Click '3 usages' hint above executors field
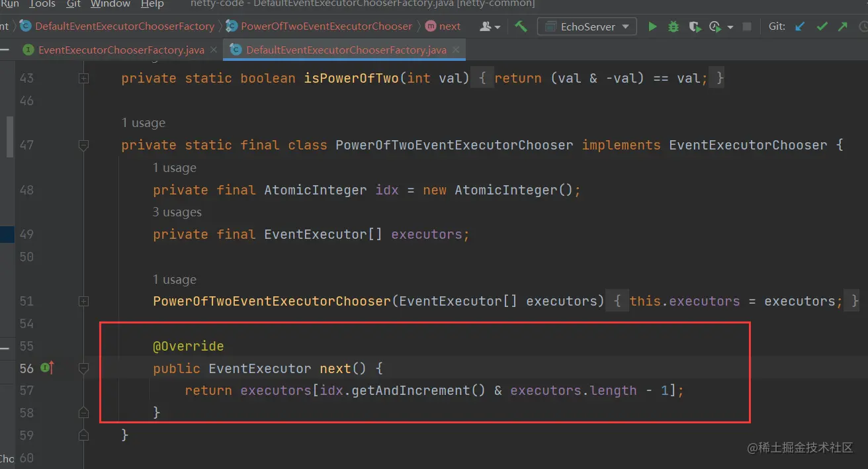The height and width of the screenshot is (469, 868). pyautogui.click(x=177, y=212)
